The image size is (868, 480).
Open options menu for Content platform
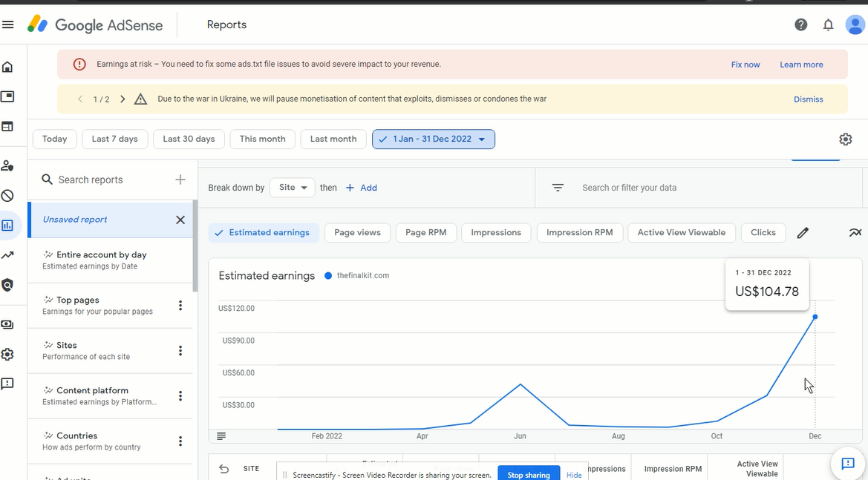pos(180,396)
